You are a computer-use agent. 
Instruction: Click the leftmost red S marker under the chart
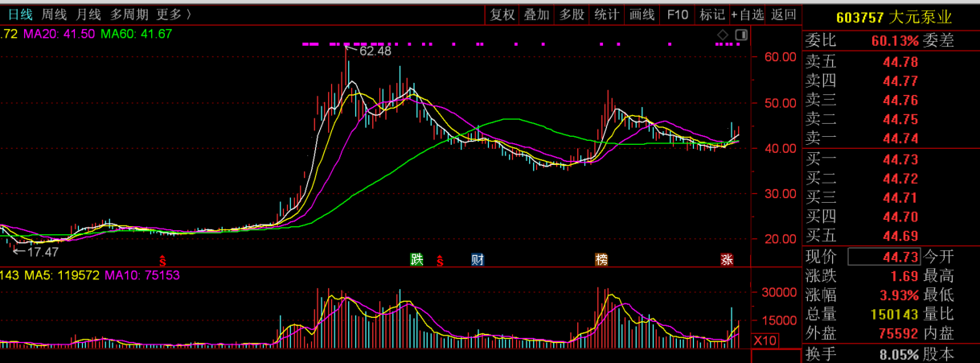pyautogui.click(x=162, y=260)
